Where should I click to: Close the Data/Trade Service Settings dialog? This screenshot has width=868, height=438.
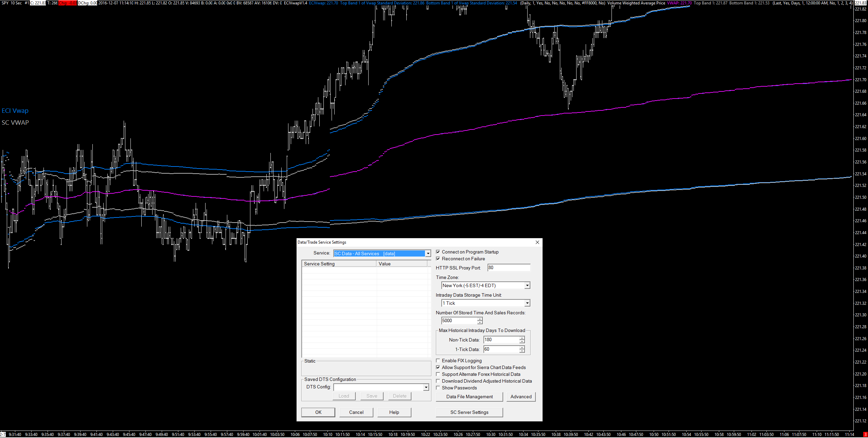tap(537, 242)
